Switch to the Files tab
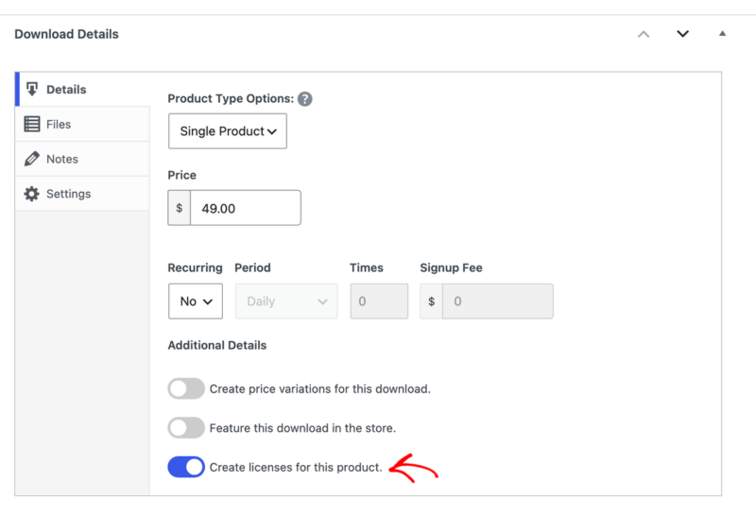756x532 pixels. coord(82,124)
